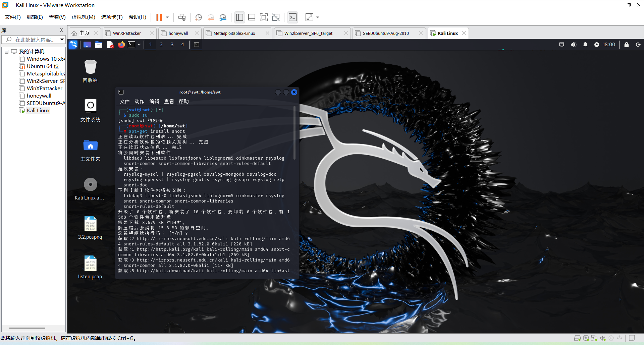The height and width of the screenshot is (345, 644).
Task: Switch to the honeywall tab
Action: point(178,33)
